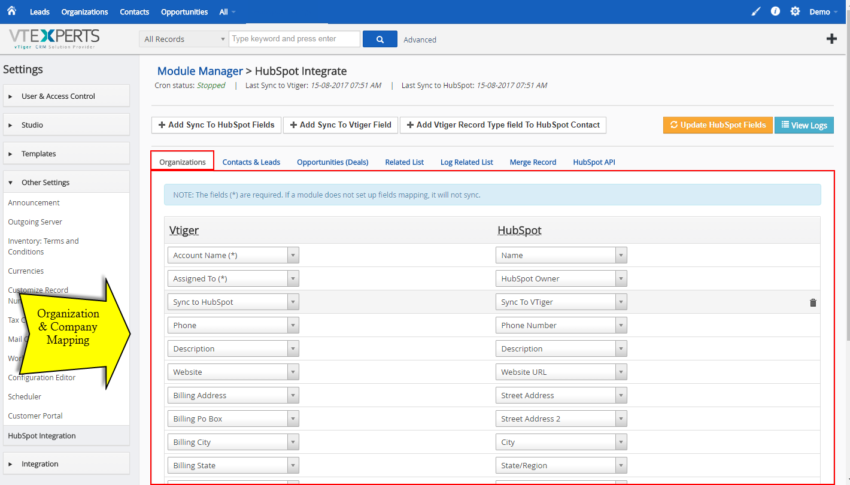Open the Website URL dropdown
This screenshot has width=850, height=485.
pos(561,372)
